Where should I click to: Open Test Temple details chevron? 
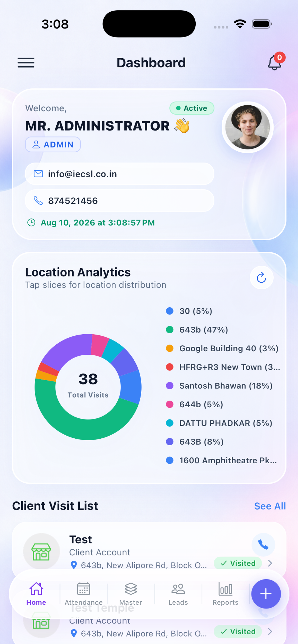pos(270,631)
